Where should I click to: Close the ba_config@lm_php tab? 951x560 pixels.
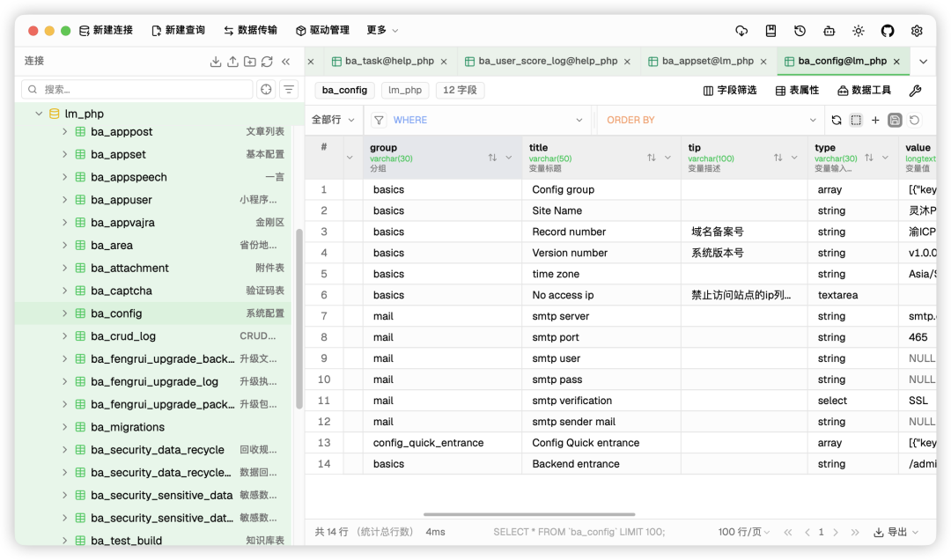(896, 62)
